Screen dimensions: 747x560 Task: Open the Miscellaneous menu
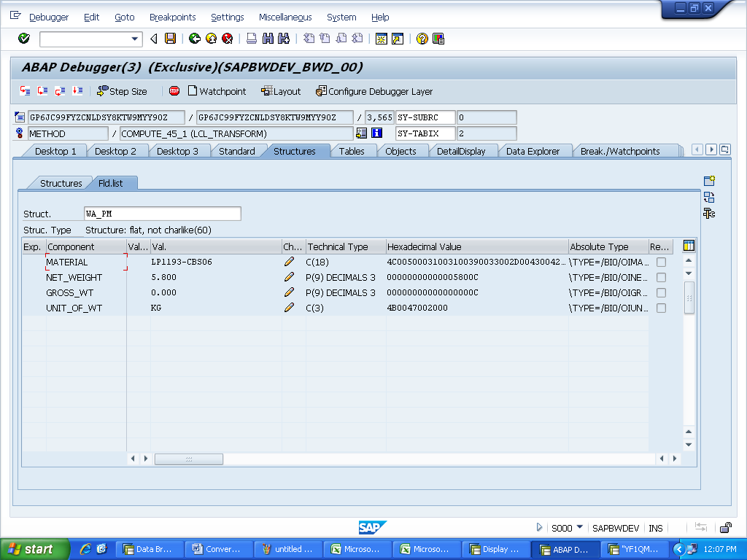click(285, 17)
